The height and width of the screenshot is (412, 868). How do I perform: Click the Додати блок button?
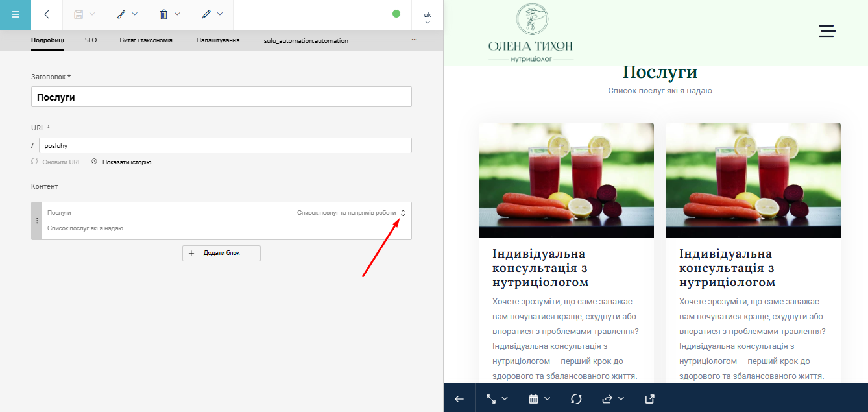(x=221, y=253)
